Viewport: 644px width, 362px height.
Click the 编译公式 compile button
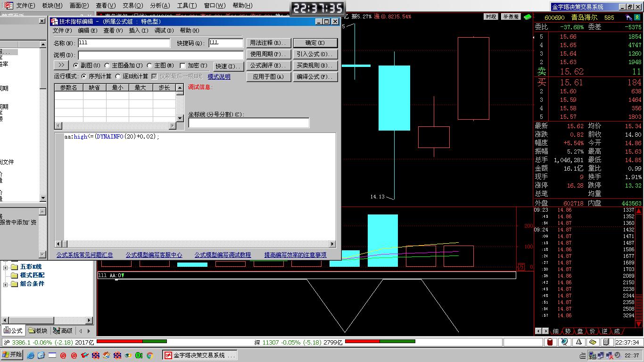click(315, 77)
